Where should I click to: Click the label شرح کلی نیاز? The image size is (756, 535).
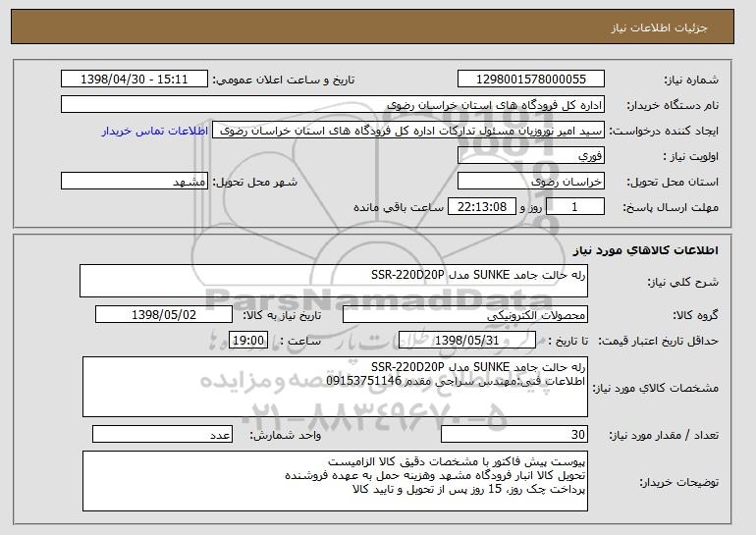click(682, 282)
